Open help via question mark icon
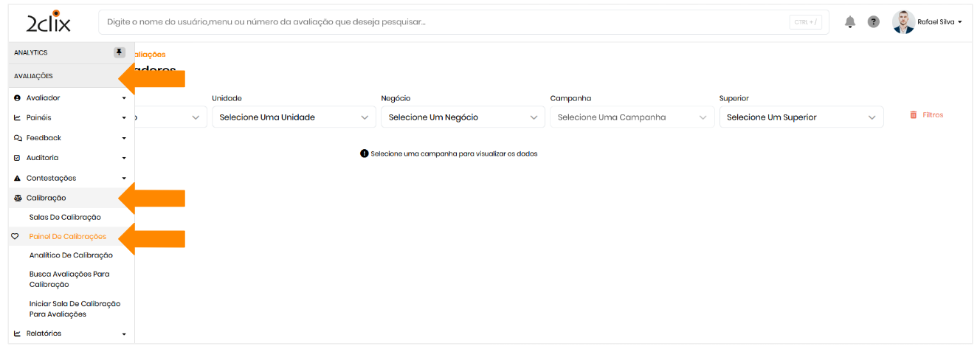980x352 pixels. [873, 22]
